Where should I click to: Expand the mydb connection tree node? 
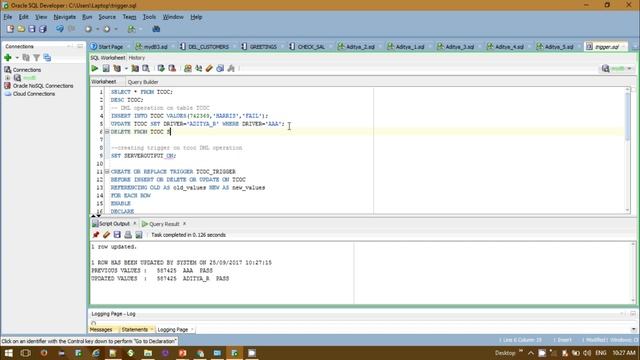(x=7, y=78)
